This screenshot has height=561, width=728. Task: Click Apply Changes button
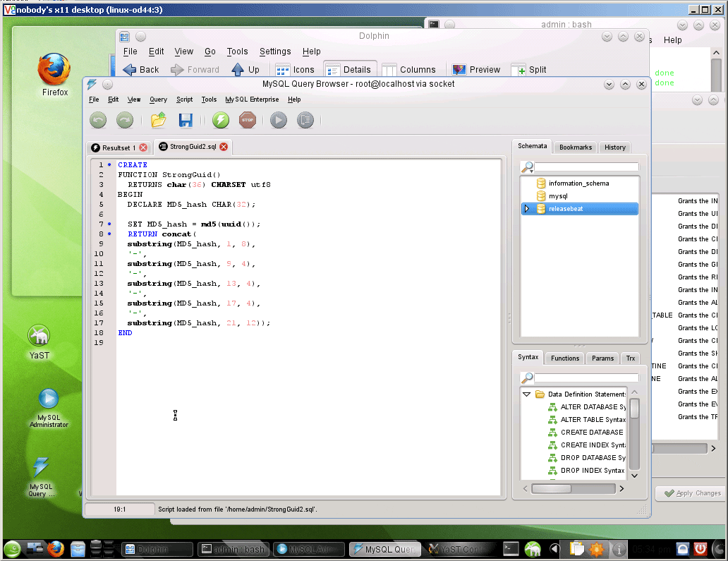[692, 493]
